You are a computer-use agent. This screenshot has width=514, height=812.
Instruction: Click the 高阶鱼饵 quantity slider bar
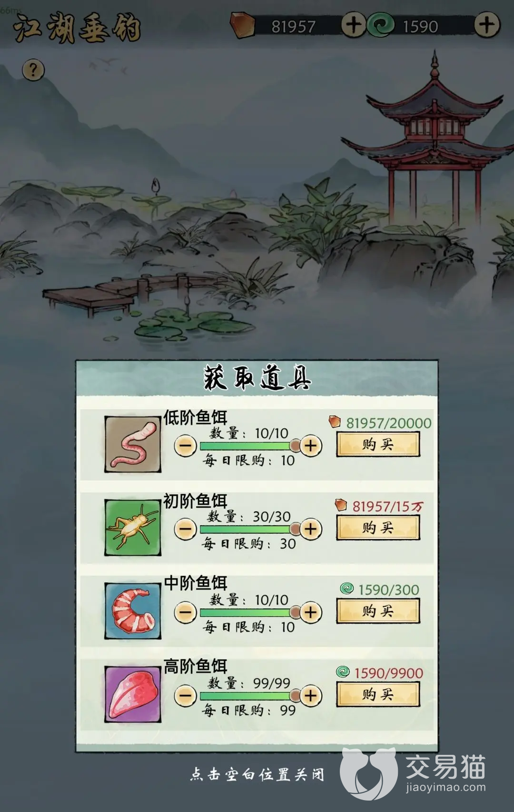click(x=248, y=696)
